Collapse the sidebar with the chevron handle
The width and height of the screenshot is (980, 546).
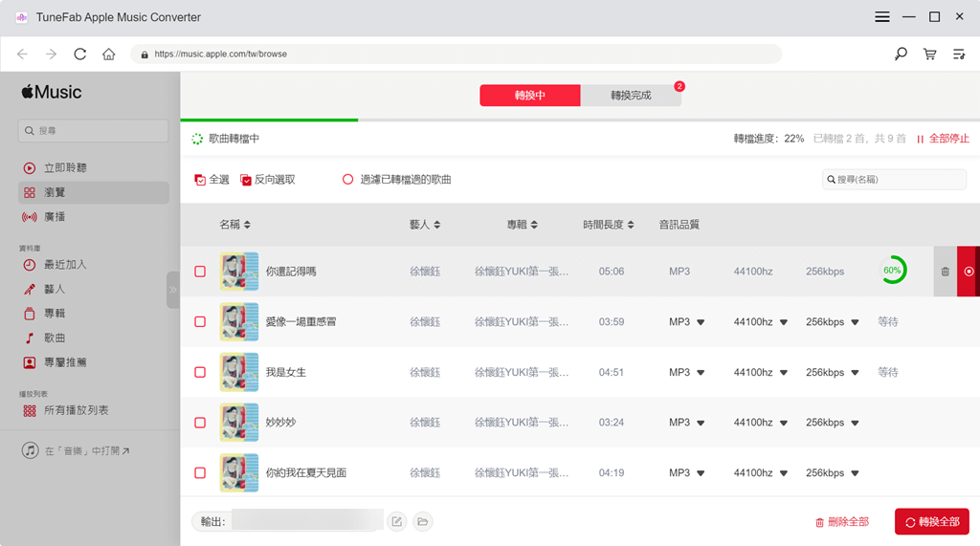pyautogui.click(x=173, y=290)
